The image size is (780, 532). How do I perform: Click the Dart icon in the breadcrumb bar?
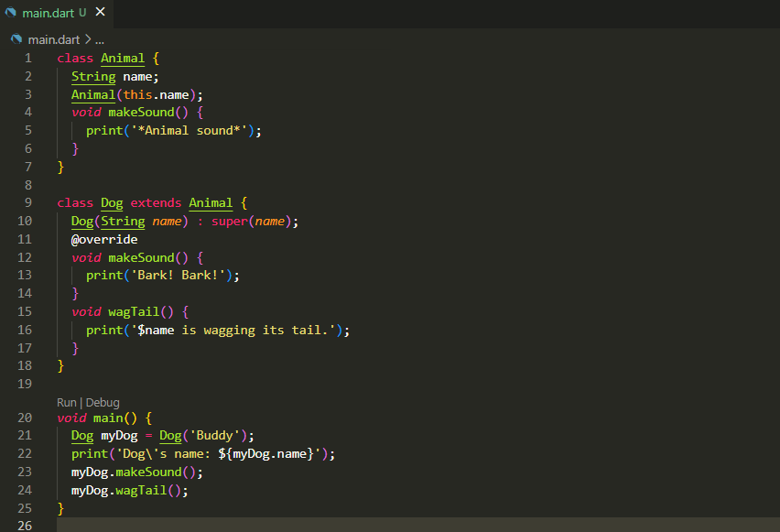coord(15,39)
